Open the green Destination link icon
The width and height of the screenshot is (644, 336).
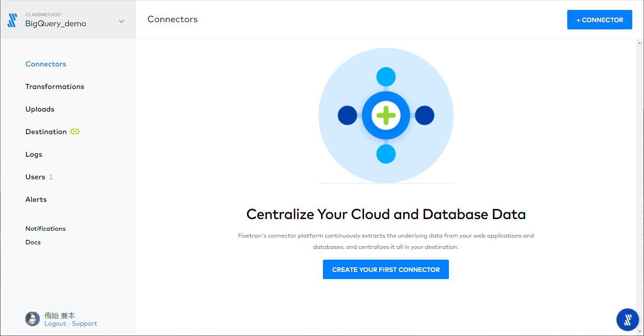[x=75, y=131]
